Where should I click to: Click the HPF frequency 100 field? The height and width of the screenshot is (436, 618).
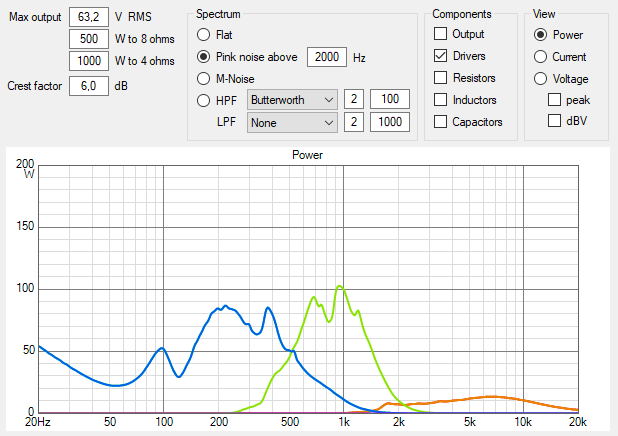click(390, 99)
